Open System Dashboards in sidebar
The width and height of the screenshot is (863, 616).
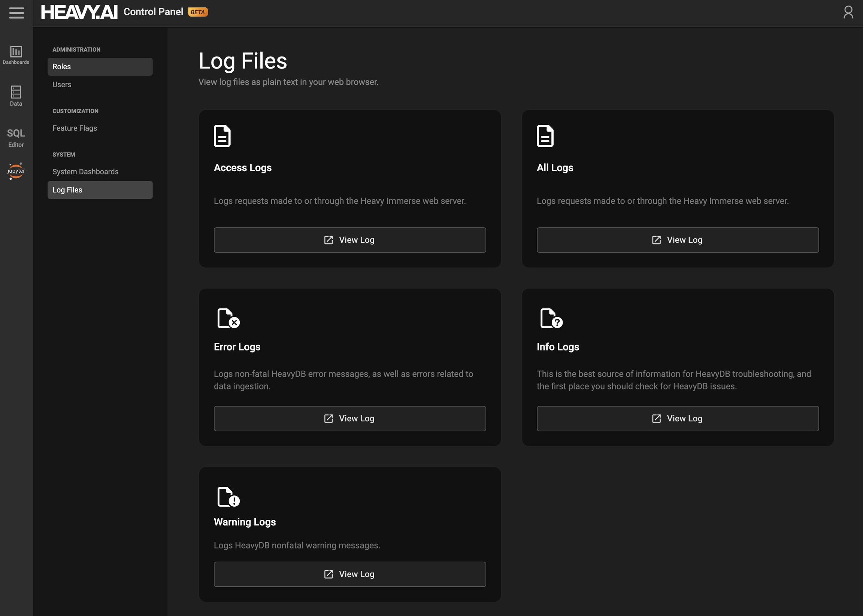(85, 172)
